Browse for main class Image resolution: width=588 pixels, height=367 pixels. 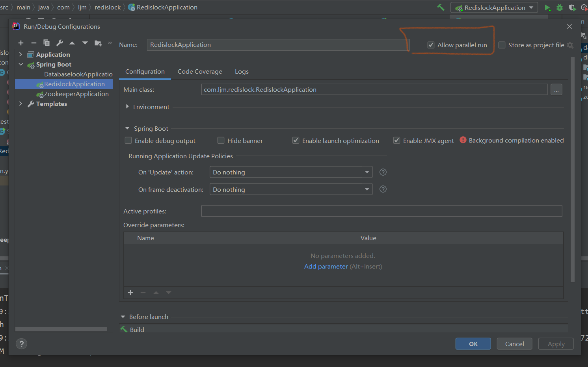click(x=556, y=90)
